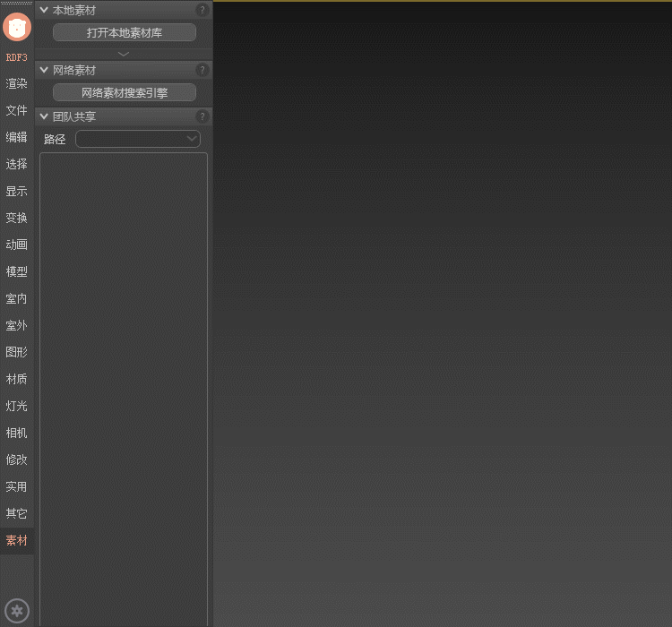Select the RDF3 sidebar tab
The width and height of the screenshot is (672, 627).
pyautogui.click(x=17, y=57)
